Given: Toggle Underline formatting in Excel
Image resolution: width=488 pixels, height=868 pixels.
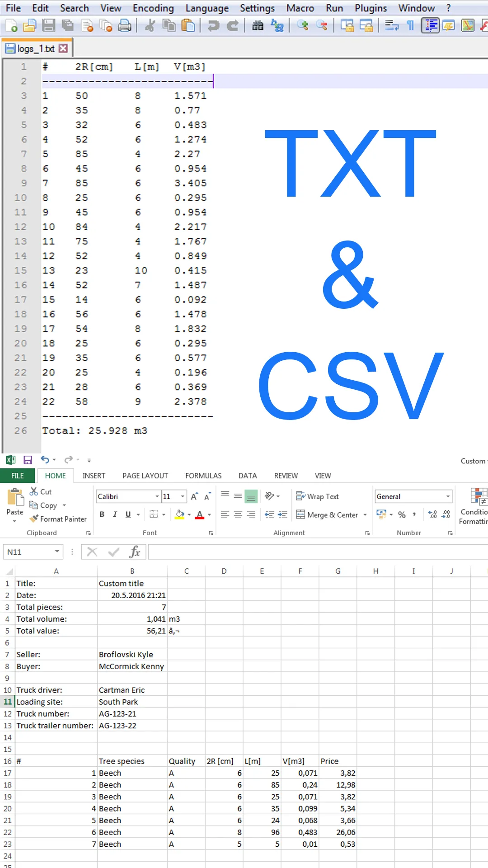Looking at the screenshot, I should [x=128, y=514].
